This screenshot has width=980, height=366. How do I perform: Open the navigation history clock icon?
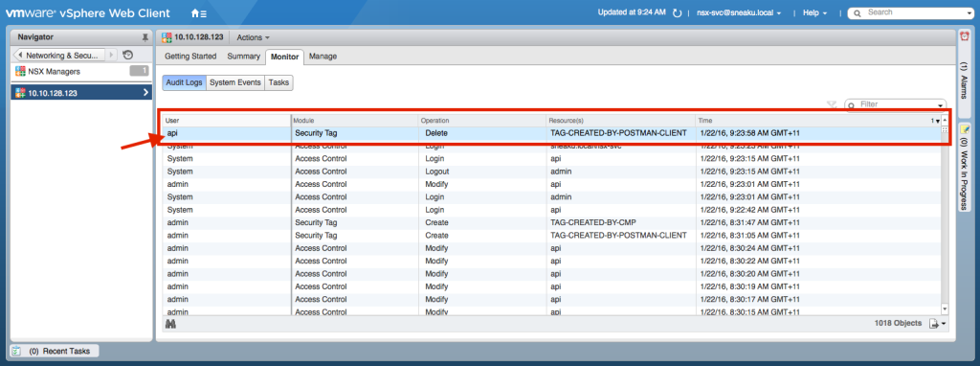click(x=127, y=55)
